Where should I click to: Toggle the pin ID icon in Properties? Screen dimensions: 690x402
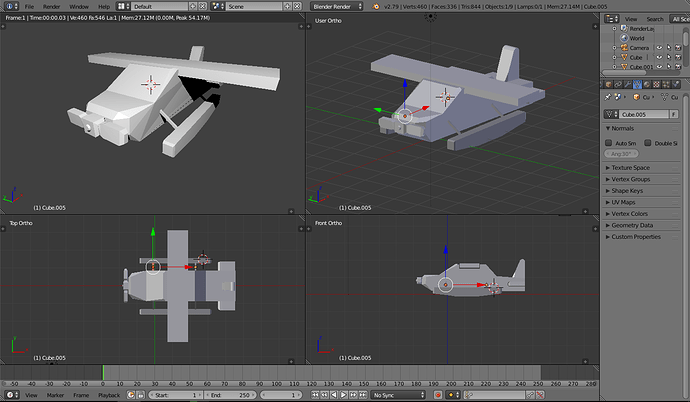(608, 97)
